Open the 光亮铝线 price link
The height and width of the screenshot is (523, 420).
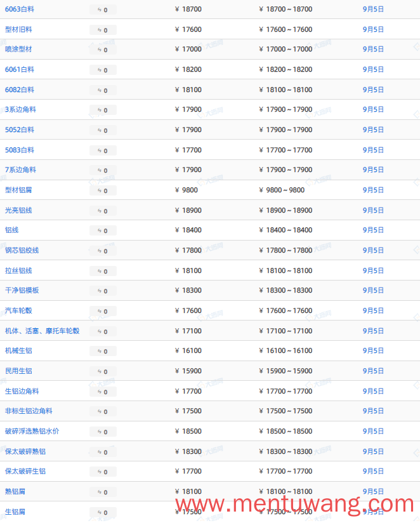pos(18,210)
